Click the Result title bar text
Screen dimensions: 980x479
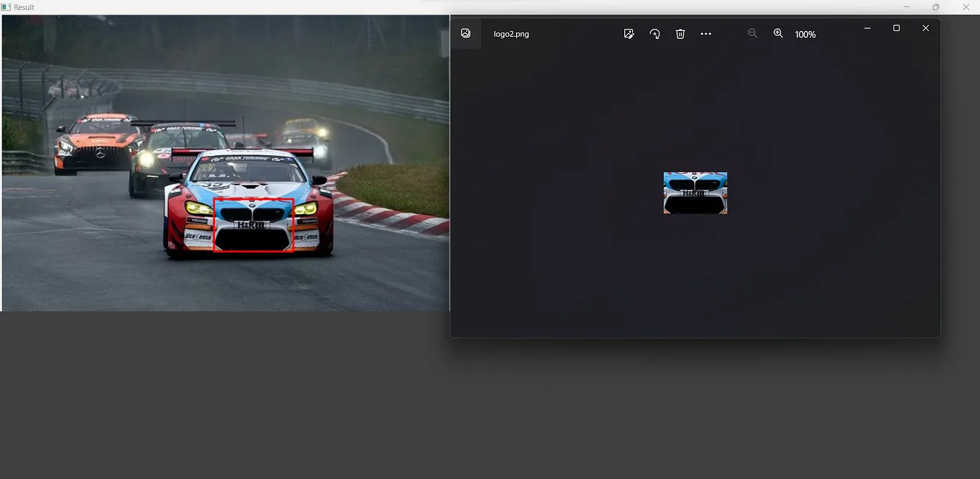click(x=22, y=6)
